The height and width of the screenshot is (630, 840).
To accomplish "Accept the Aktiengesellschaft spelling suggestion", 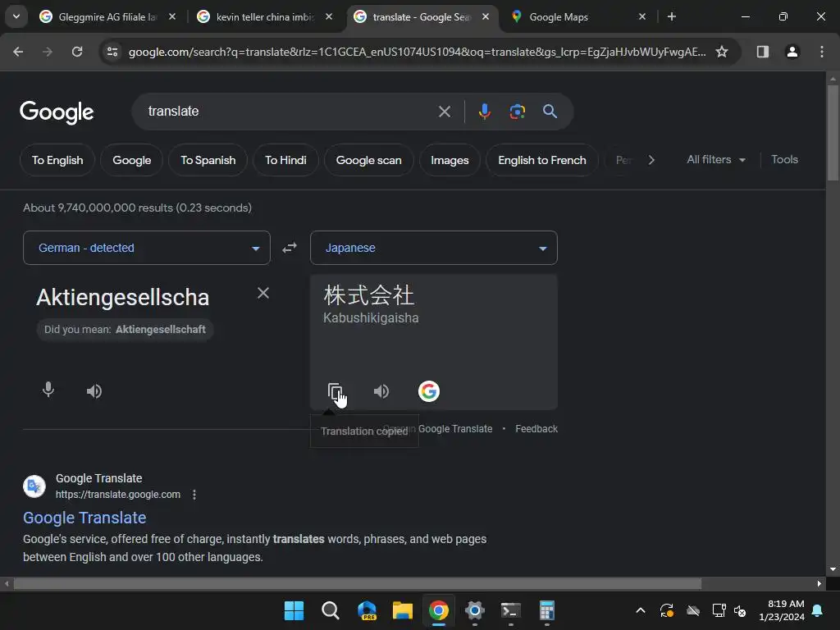I will click(x=160, y=330).
